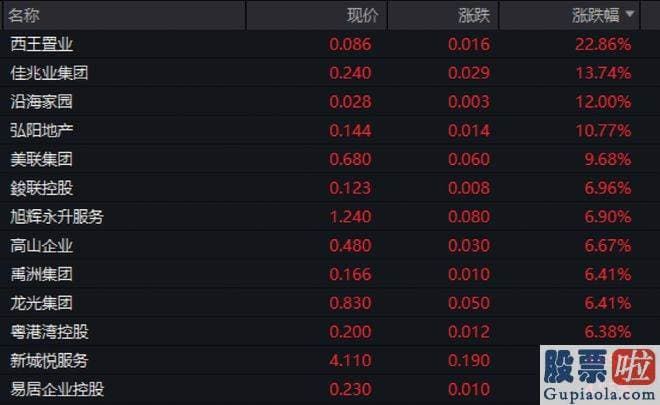Screen dimensions: 660x405
Task: Click 易居企业控股 price 0.230
Action: coord(350,389)
